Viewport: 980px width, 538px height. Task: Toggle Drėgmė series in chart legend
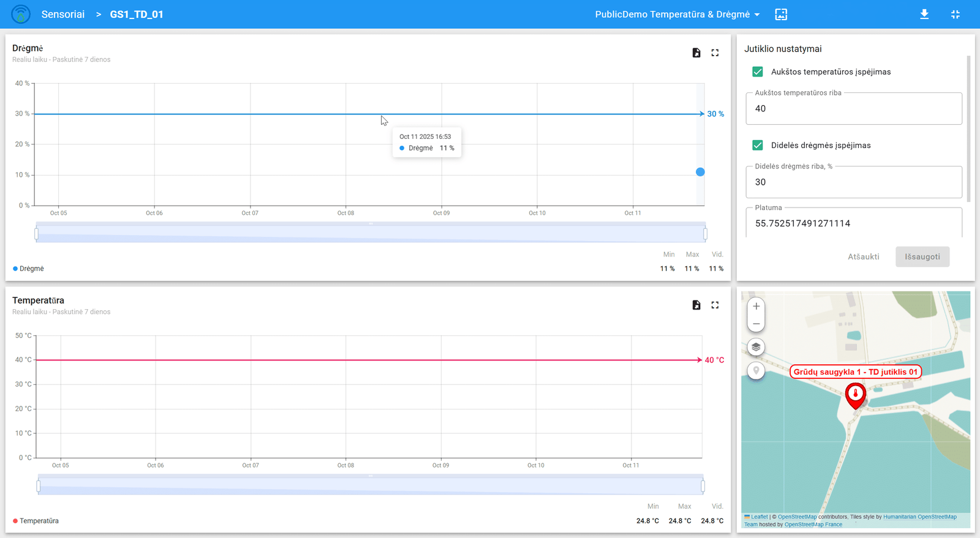(x=29, y=269)
